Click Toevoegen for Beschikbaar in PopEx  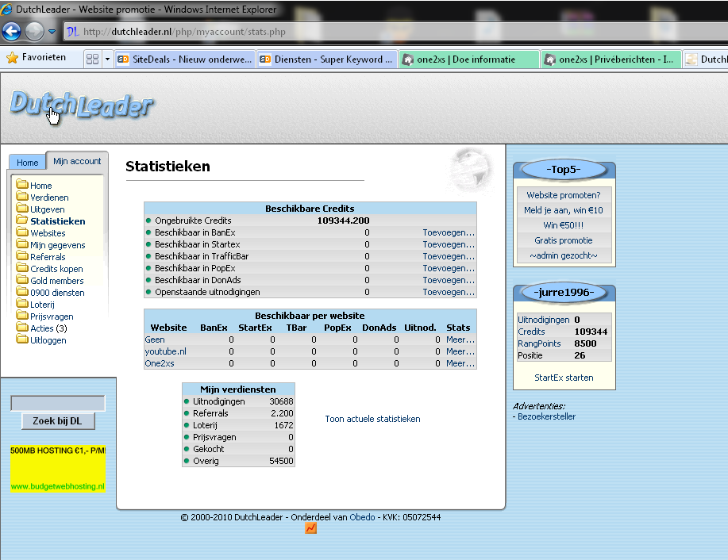[x=449, y=268]
